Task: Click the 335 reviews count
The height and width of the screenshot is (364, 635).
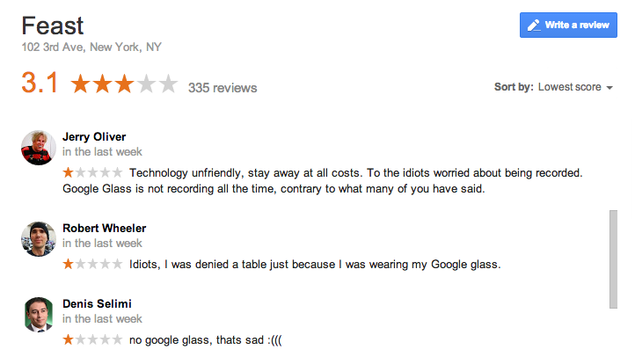Action: (x=223, y=88)
